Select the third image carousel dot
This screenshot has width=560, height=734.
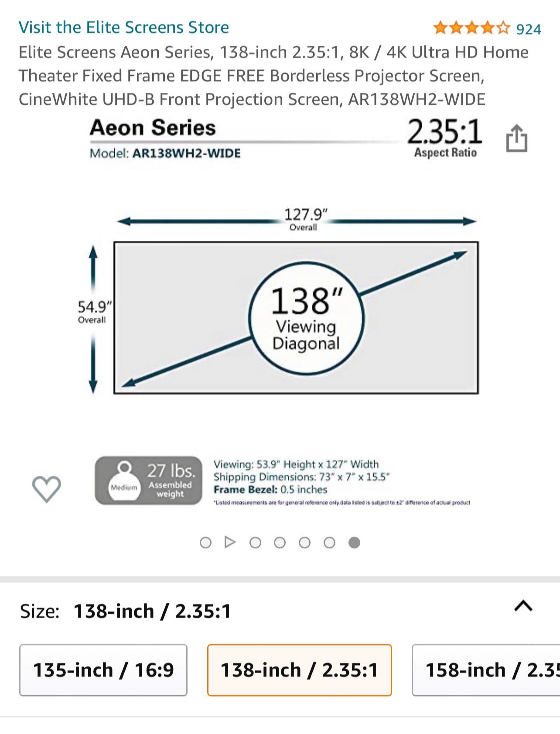pos(255,543)
